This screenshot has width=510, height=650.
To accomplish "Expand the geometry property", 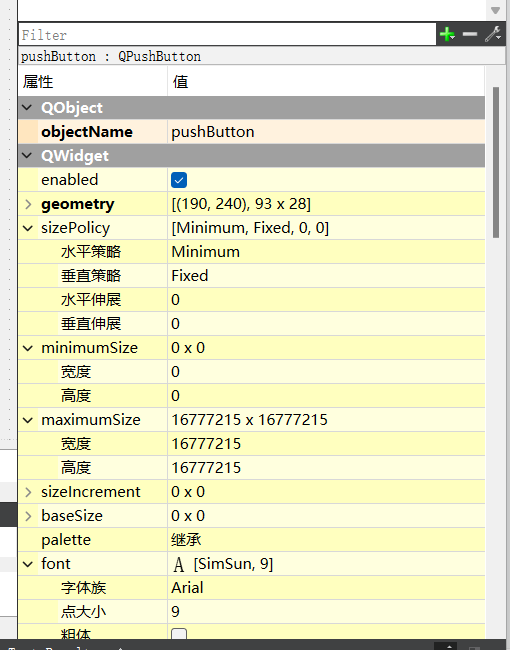I will pos(28,204).
